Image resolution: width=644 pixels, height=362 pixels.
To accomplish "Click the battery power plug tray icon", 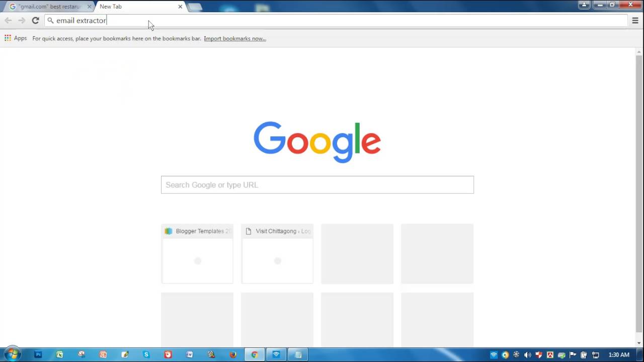I will tap(584, 355).
